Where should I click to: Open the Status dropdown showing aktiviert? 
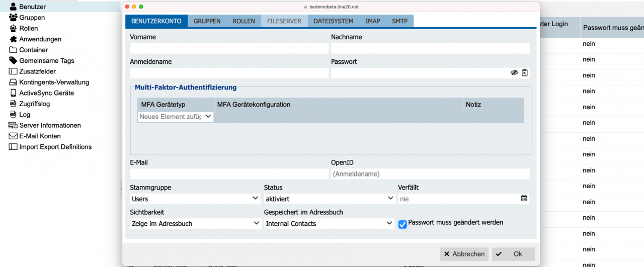coord(390,199)
